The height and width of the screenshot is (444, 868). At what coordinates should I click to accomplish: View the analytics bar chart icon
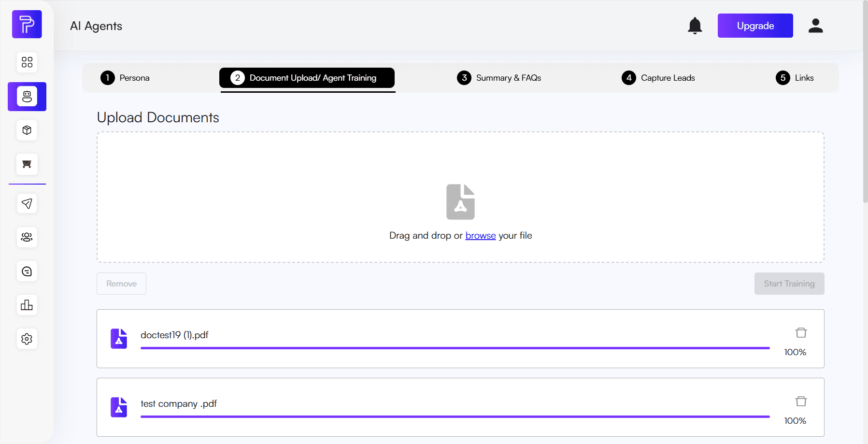[x=27, y=305]
